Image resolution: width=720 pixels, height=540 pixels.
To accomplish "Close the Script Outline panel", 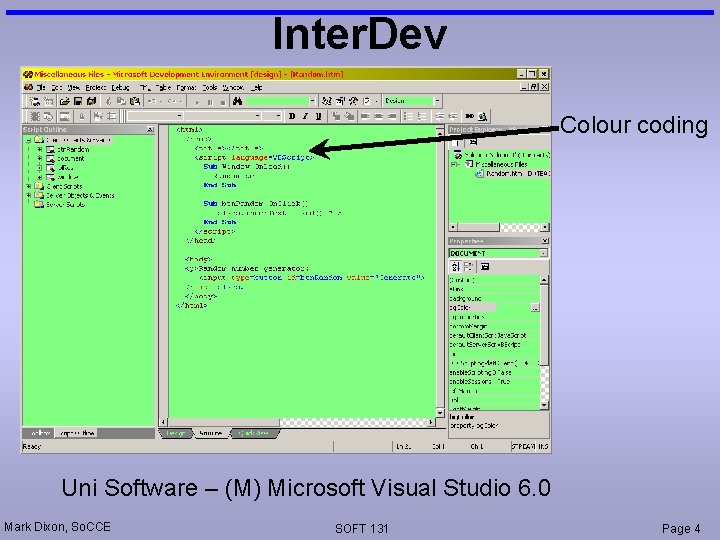I will click(x=150, y=129).
